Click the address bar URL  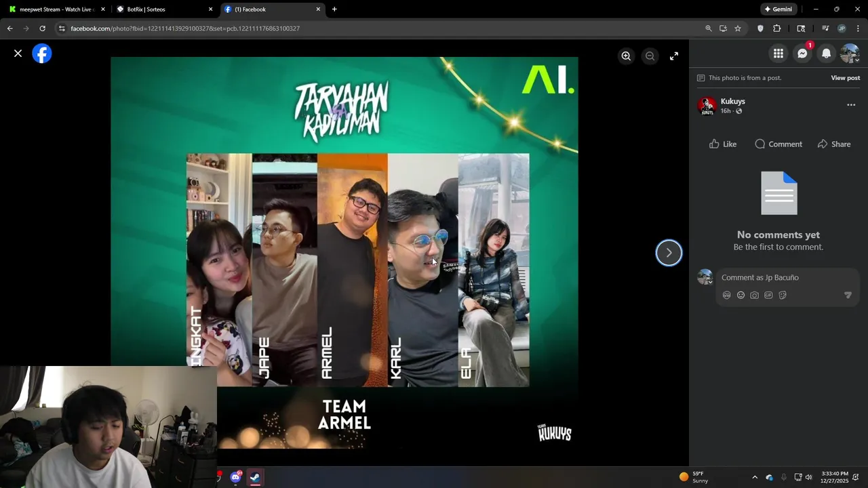point(185,28)
